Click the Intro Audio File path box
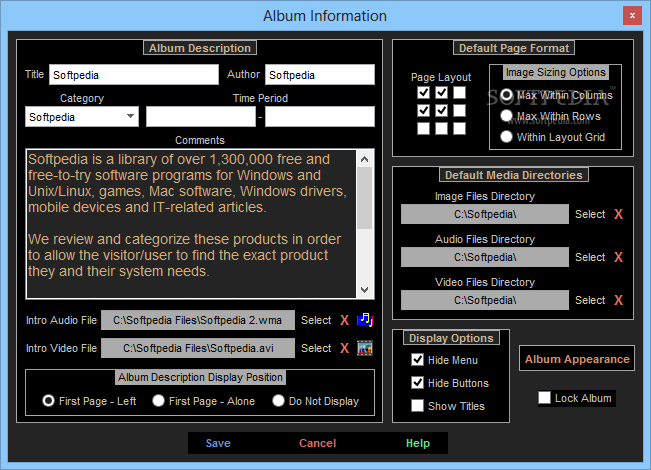This screenshot has height=470, width=651. tap(198, 320)
